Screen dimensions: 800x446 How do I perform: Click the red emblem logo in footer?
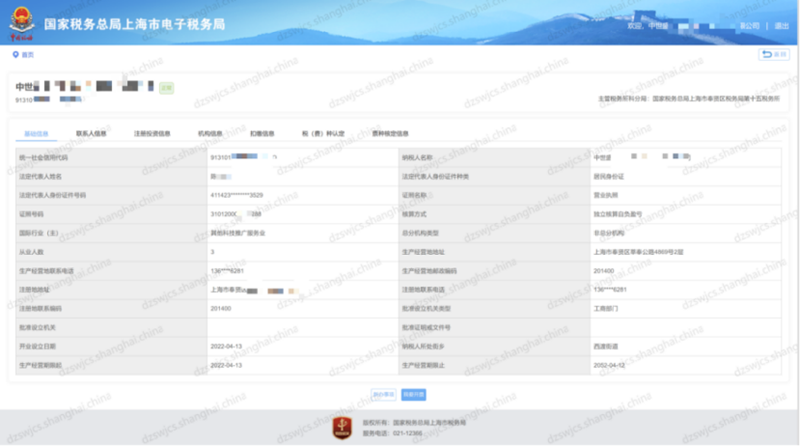coord(344,426)
